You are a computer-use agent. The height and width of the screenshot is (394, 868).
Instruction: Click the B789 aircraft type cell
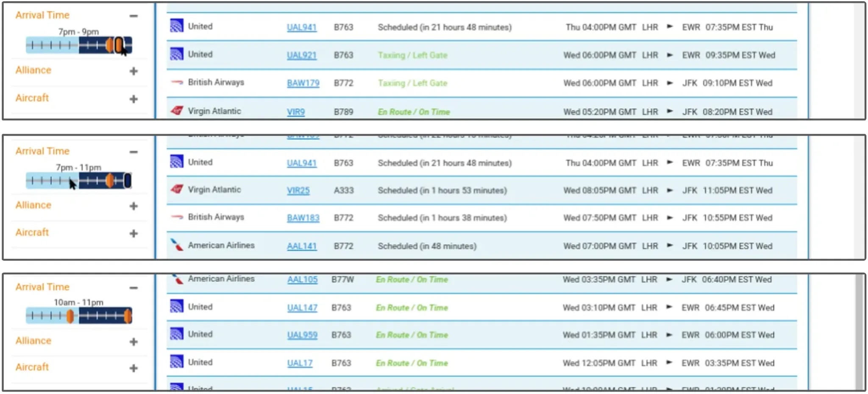343,112
